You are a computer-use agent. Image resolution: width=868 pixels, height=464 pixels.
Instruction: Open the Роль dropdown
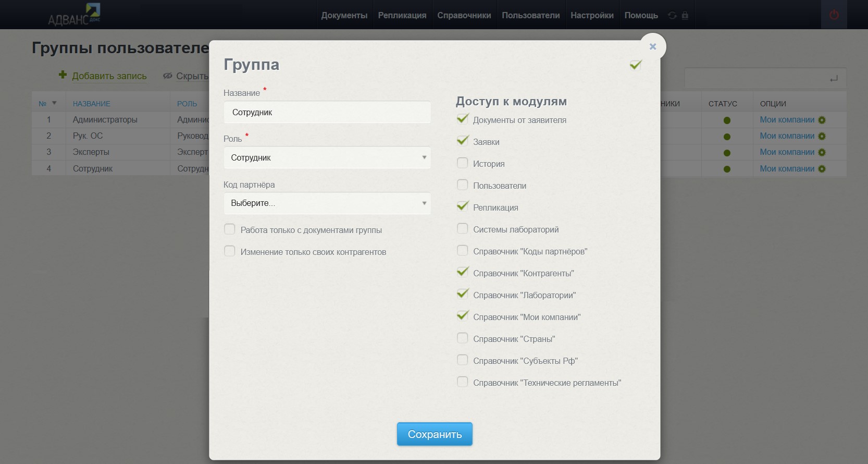[x=327, y=157]
